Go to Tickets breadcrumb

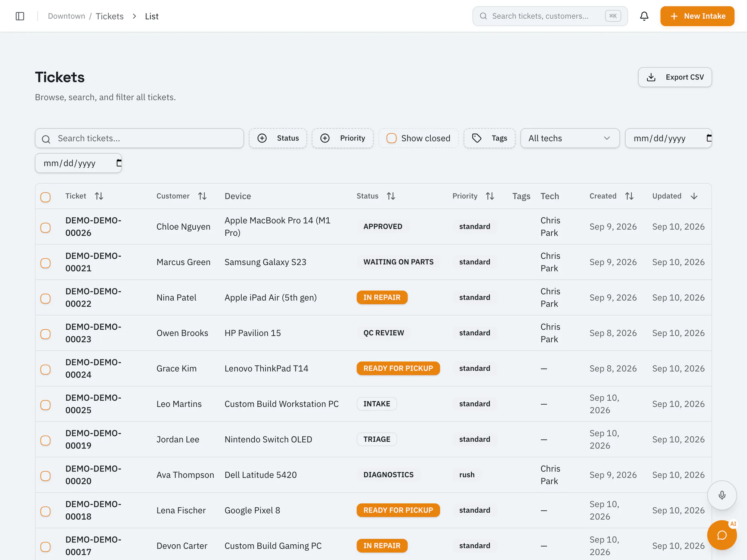[109, 16]
